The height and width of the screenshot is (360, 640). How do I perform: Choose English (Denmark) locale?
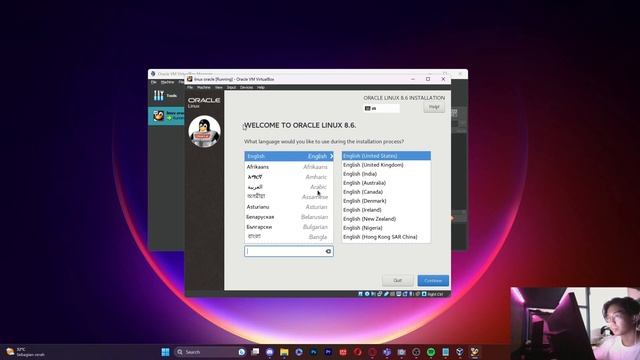[386, 201]
